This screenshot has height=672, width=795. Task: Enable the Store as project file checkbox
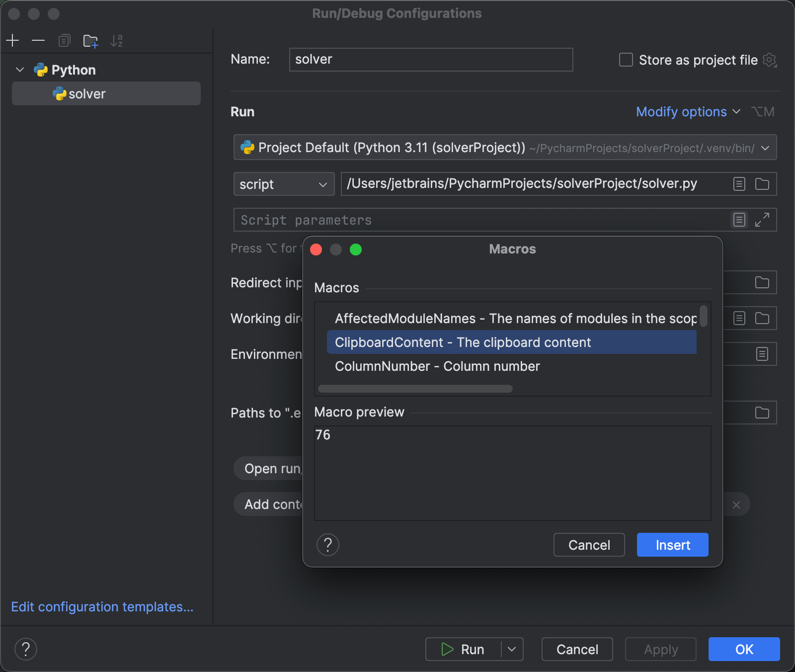625,60
